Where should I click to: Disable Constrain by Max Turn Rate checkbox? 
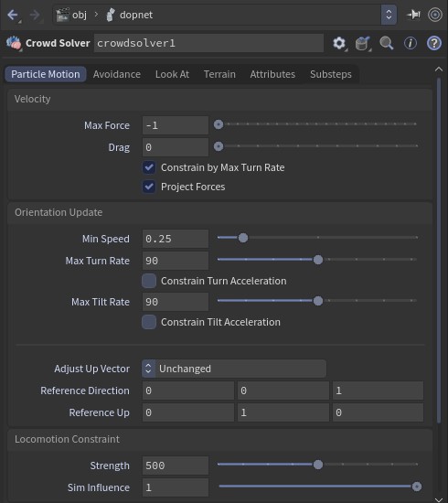pyautogui.click(x=149, y=167)
